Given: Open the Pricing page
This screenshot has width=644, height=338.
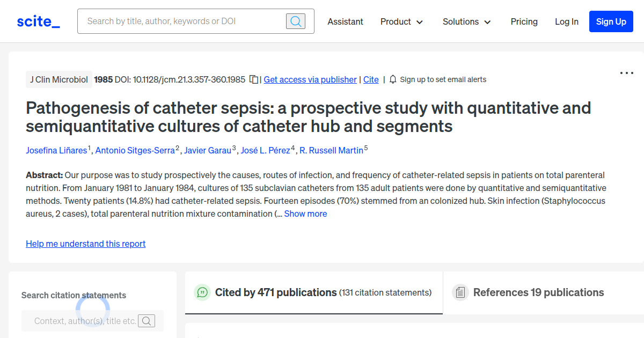Looking at the screenshot, I should [524, 21].
